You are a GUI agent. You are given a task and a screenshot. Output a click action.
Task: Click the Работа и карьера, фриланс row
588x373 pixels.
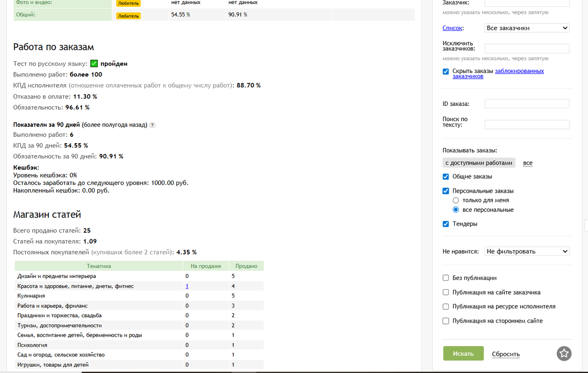pyautogui.click(x=139, y=305)
